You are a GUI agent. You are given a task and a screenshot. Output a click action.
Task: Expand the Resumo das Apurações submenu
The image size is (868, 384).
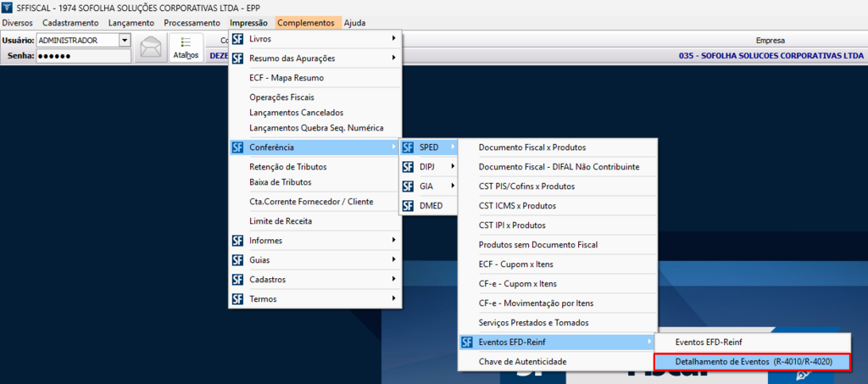(x=315, y=58)
